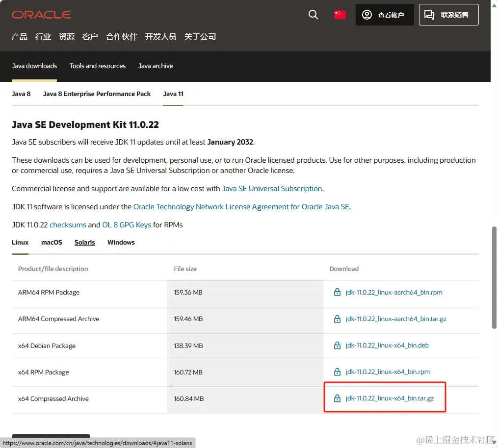Image resolution: width=498 pixels, height=448 pixels.
Task: Click the '138.39 MB' file size
Action: (188, 346)
